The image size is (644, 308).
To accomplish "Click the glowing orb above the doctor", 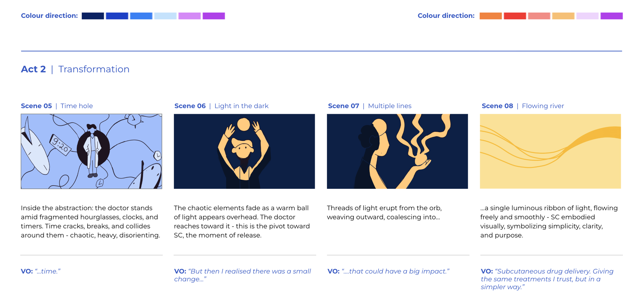I will click(243, 125).
